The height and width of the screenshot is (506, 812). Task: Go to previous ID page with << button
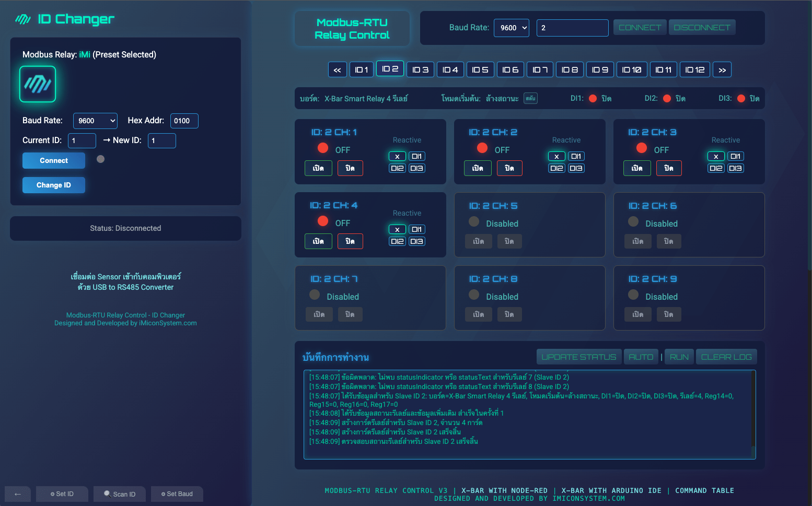coord(337,70)
